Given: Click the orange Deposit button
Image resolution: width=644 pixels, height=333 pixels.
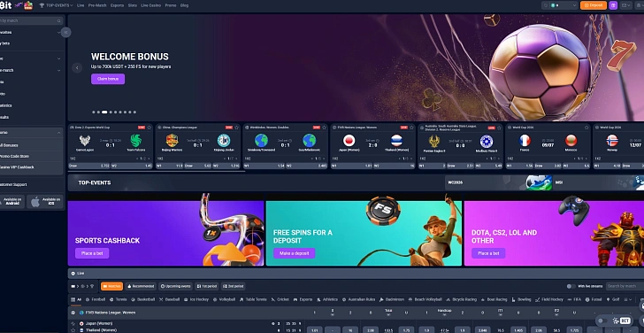Looking at the screenshot, I should pyautogui.click(x=593, y=5).
